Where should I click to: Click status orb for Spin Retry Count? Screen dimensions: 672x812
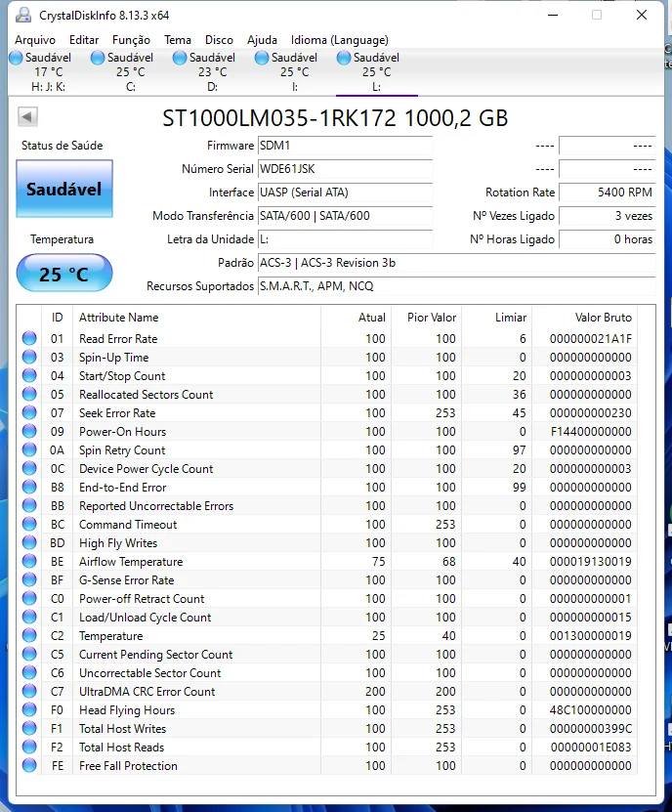point(29,449)
